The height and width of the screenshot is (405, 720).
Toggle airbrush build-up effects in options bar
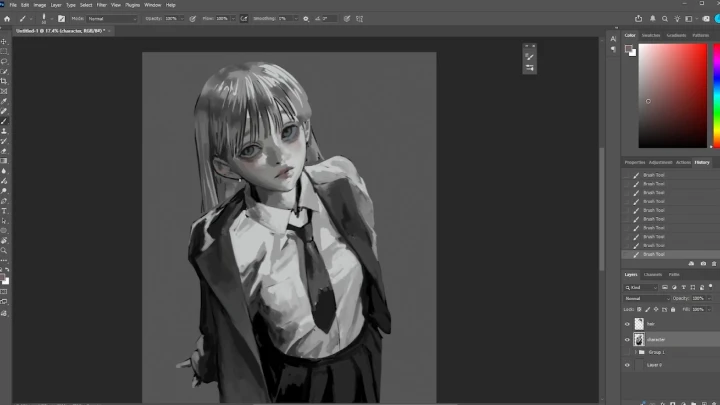tap(244, 19)
